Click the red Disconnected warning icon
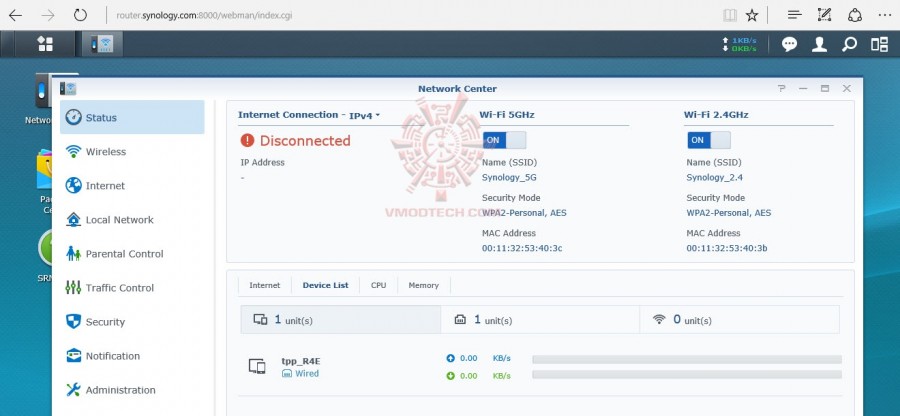 (247, 141)
